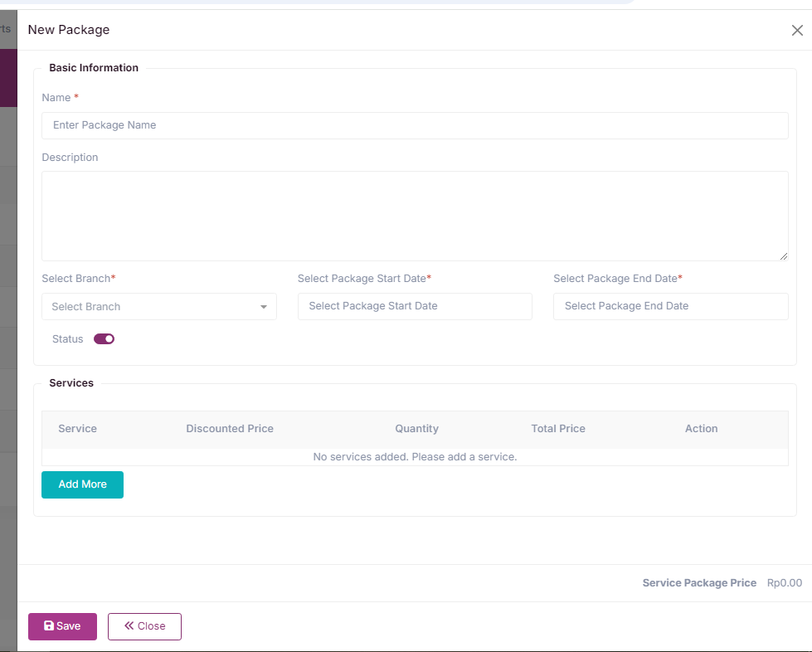The image size is (812, 652).
Task: Focus the Enter Package Name field
Action: pos(415,125)
